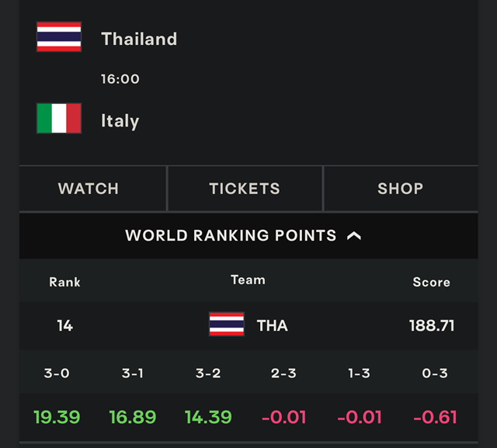
Task: Click the Italy flag icon
Action: [59, 118]
